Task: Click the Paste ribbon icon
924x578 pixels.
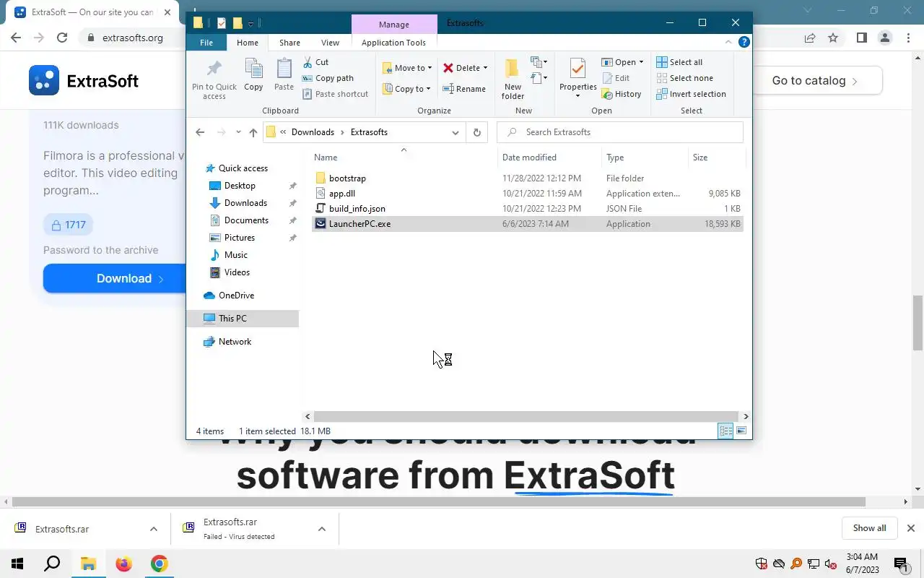Action: tap(284, 75)
